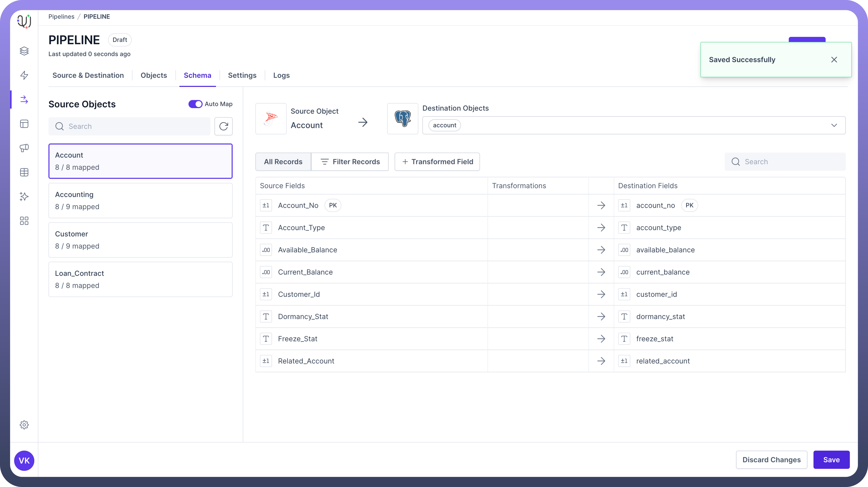Select the All Records filter option
The image size is (868, 487).
(283, 162)
